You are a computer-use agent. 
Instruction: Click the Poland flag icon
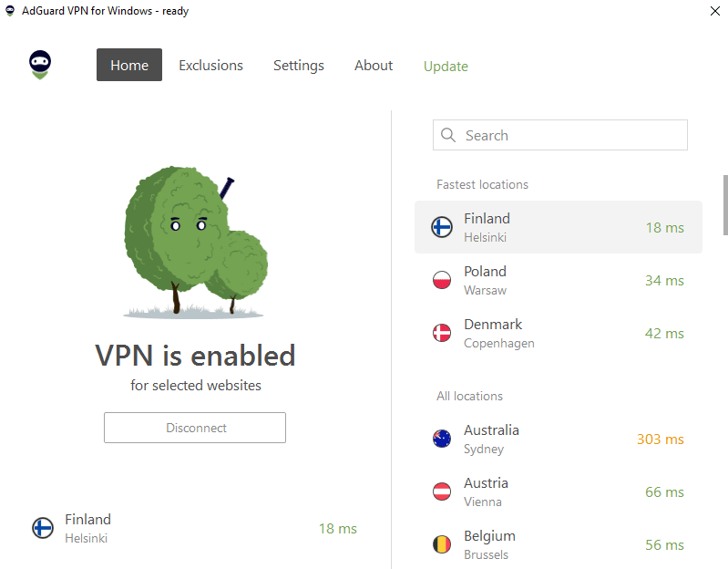[x=442, y=280]
